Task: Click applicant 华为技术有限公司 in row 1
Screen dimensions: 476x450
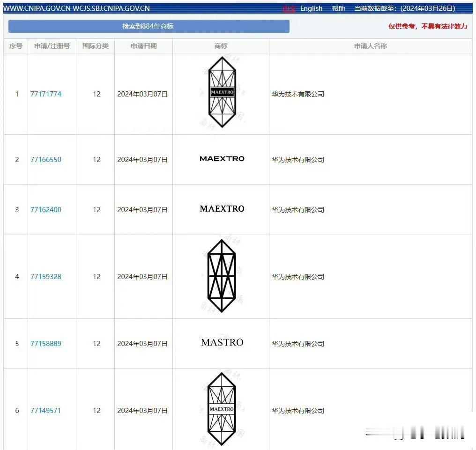Action: tap(298, 95)
